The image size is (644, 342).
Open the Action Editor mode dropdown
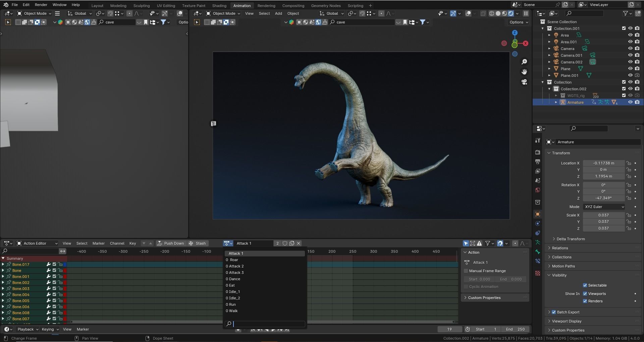[38, 243]
